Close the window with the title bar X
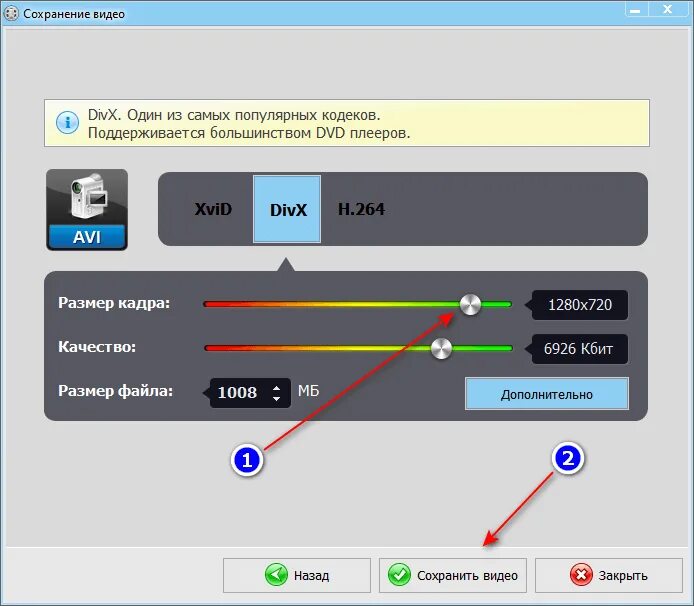 tap(668, 10)
